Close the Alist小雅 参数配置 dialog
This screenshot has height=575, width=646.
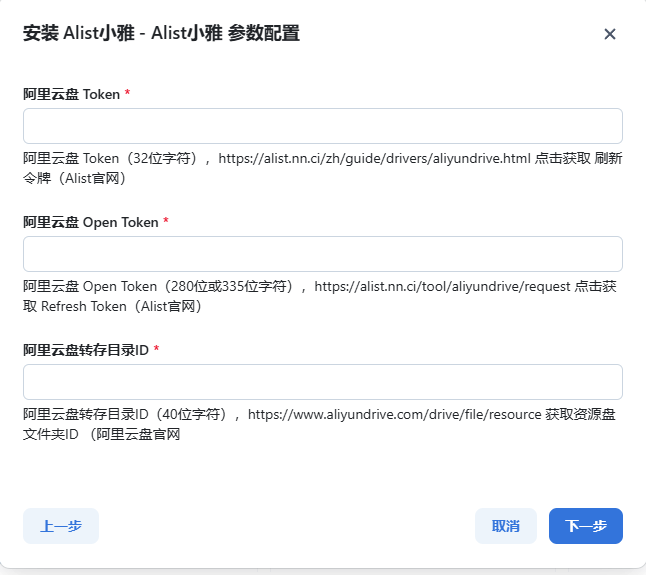[x=610, y=34]
